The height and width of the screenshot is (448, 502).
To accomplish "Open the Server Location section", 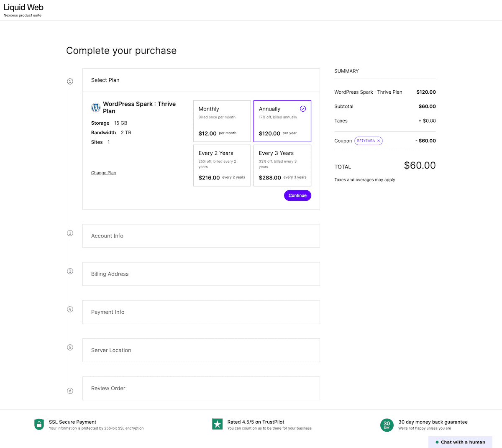I will (201, 350).
